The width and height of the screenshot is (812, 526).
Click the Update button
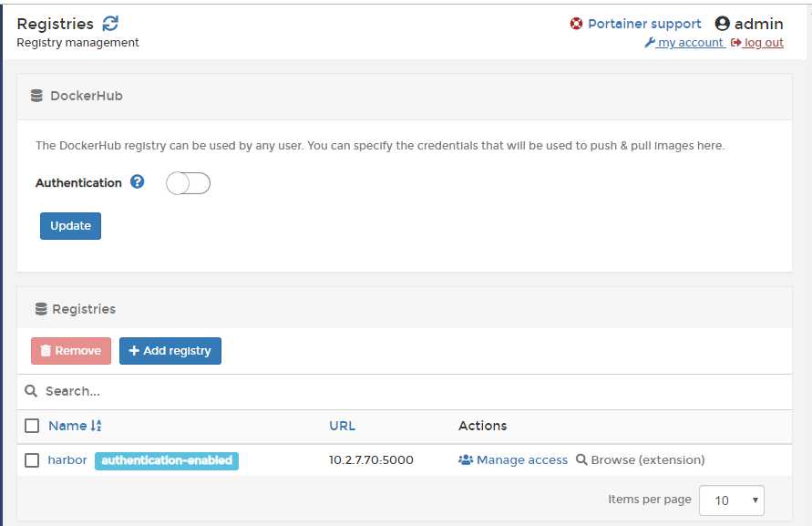pyautogui.click(x=70, y=226)
